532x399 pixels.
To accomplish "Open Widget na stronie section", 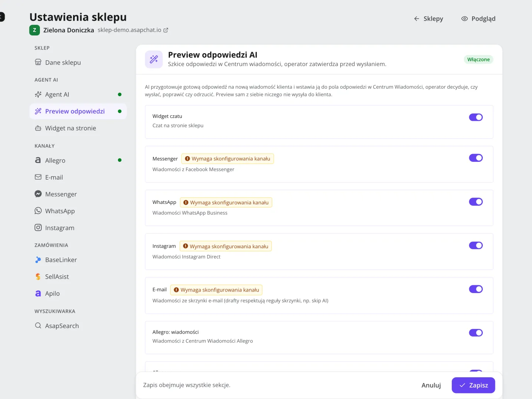I will 78,128.
